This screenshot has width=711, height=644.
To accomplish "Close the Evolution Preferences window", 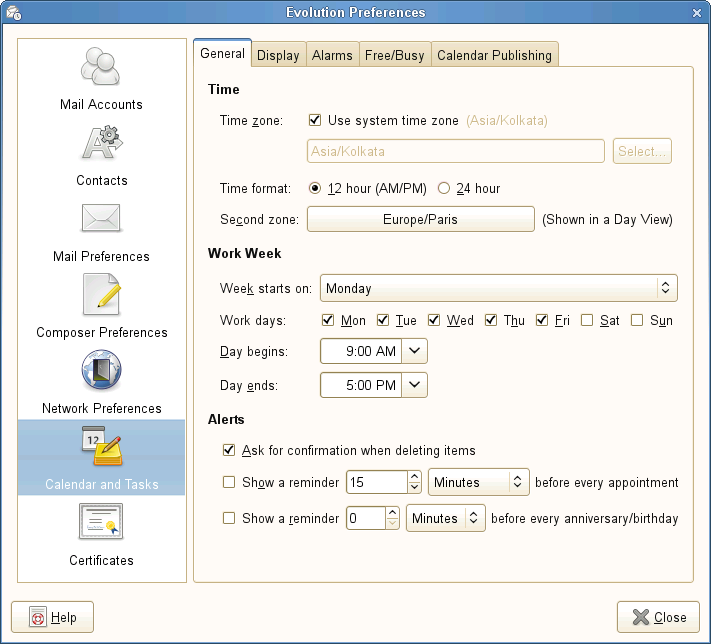I will point(697,13).
